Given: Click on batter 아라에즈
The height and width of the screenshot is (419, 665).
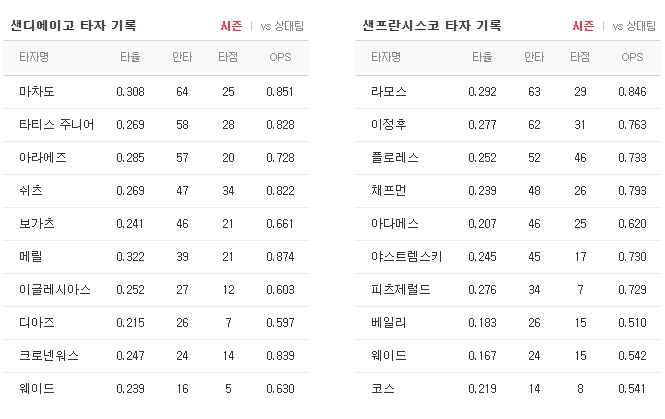Looking at the screenshot, I should [42, 158].
